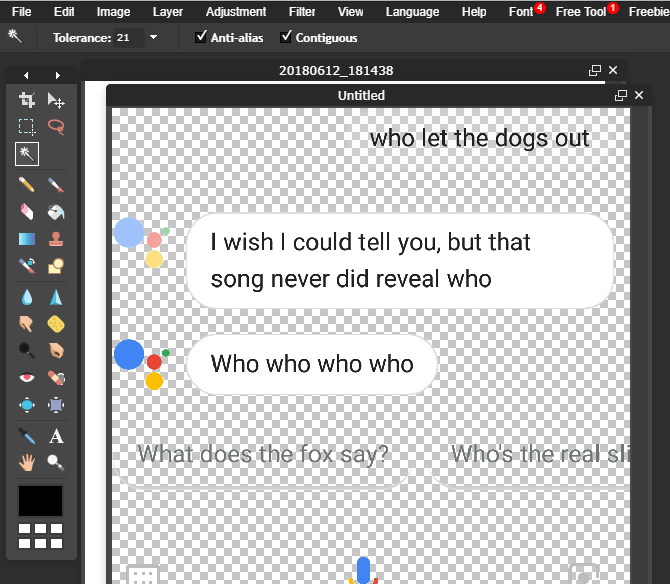The image size is (670, 584).
Task: Open the Edit menu
Action: coord(64,12)
